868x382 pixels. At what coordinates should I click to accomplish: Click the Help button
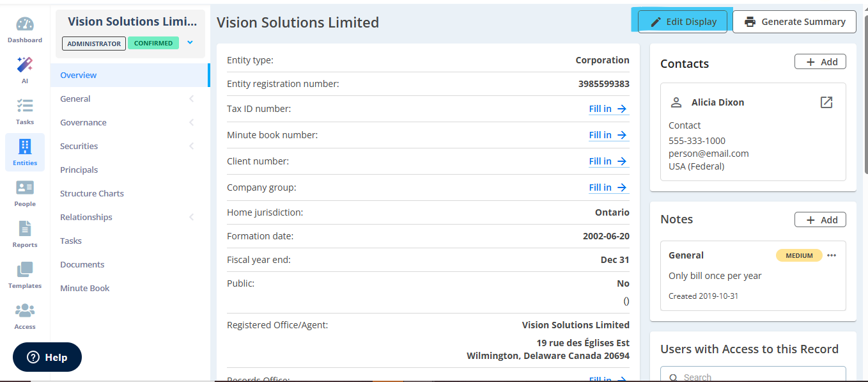coord(47,357)
